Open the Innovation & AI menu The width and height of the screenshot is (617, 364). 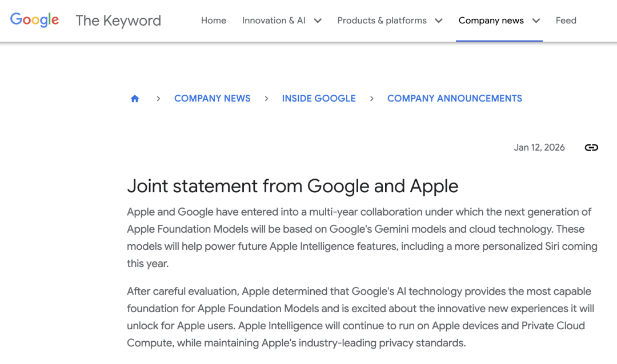point(274,21)
